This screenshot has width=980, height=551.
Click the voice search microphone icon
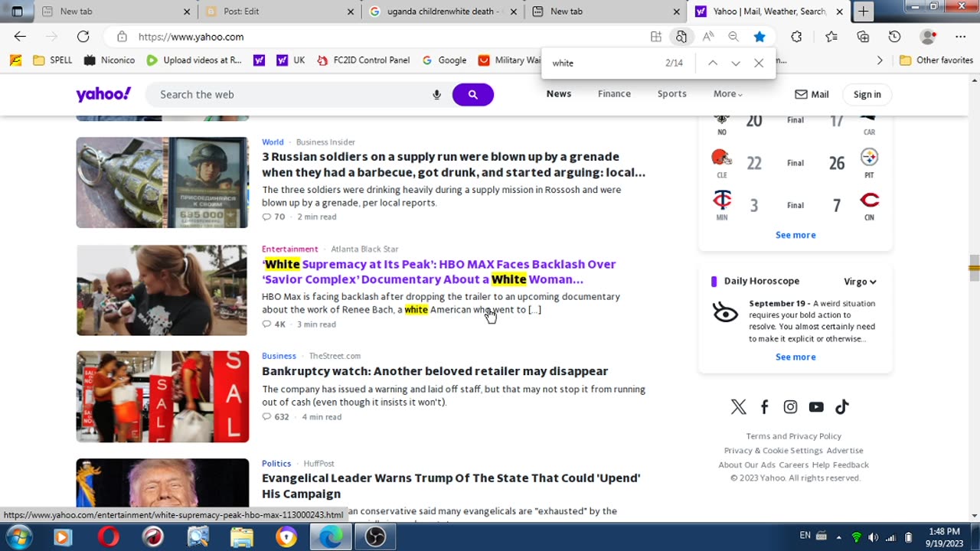point(437,95)
